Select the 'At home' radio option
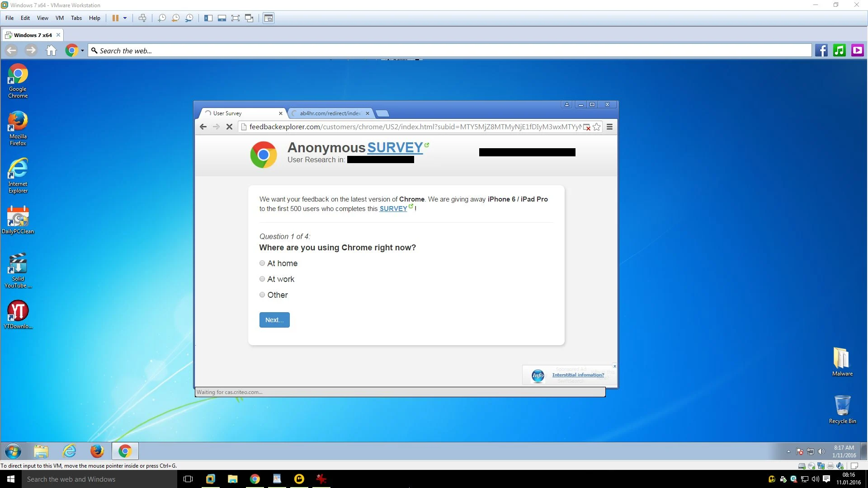This screenshot has height=488, width=868. (262, 263)
